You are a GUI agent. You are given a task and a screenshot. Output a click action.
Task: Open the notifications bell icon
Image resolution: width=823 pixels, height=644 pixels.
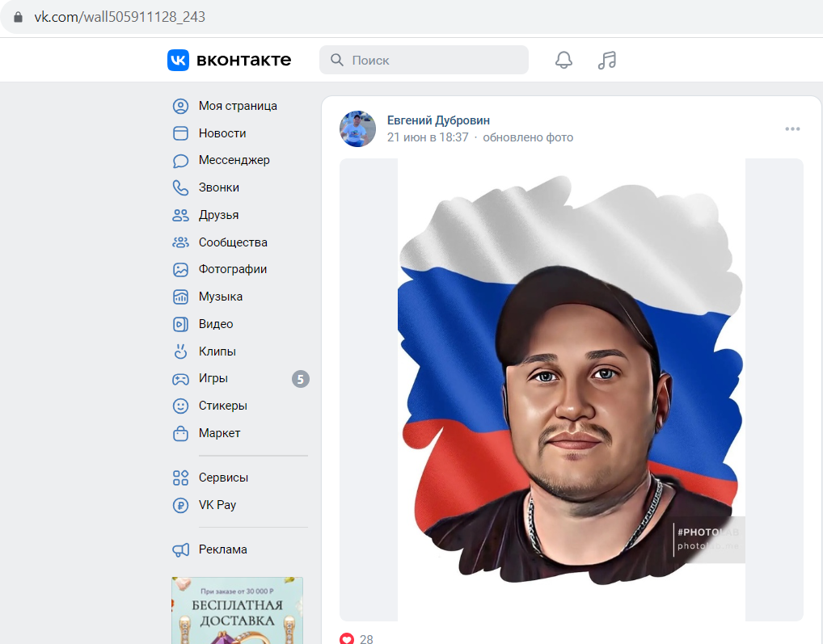pos(563,60)
